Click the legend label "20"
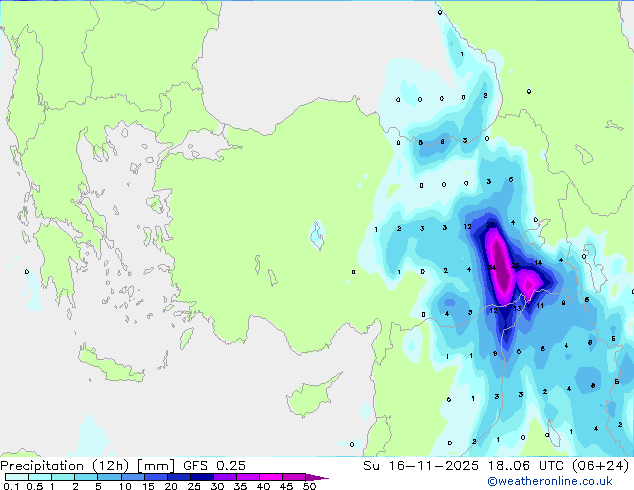Screen dimensions: 634x490 171,486
